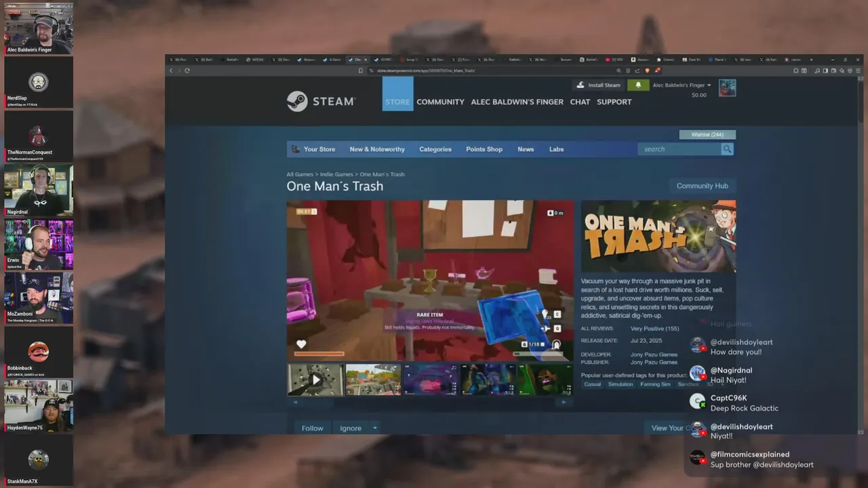Select the fifth screenshot thumbnail
This screenshot has width=868, height=488.
pos(545,380)
